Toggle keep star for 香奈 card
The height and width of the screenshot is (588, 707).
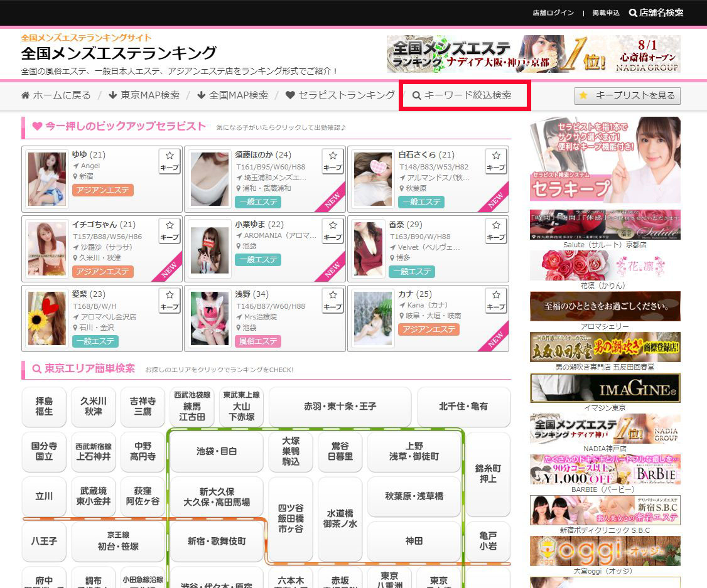[x=496, y=231]
